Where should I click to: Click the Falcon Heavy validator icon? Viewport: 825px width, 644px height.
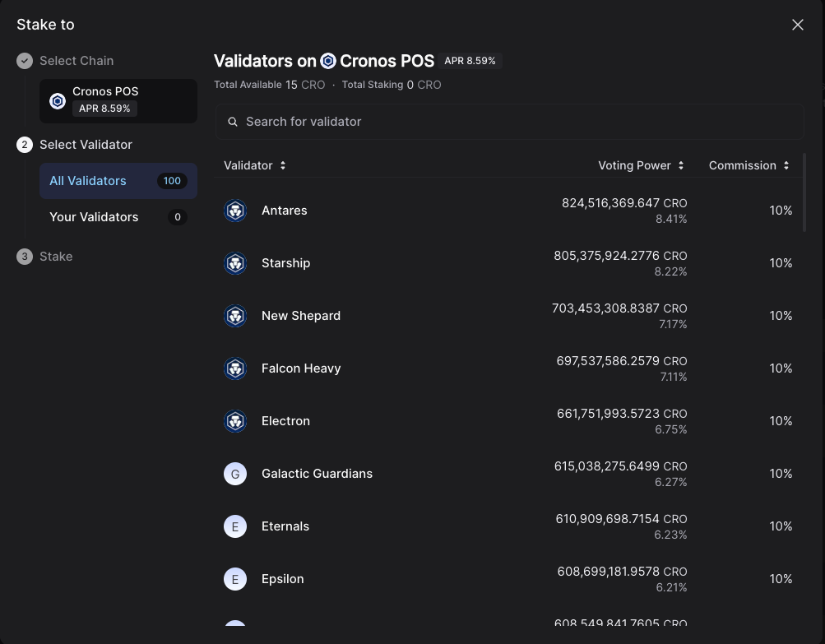click(235, 368)
